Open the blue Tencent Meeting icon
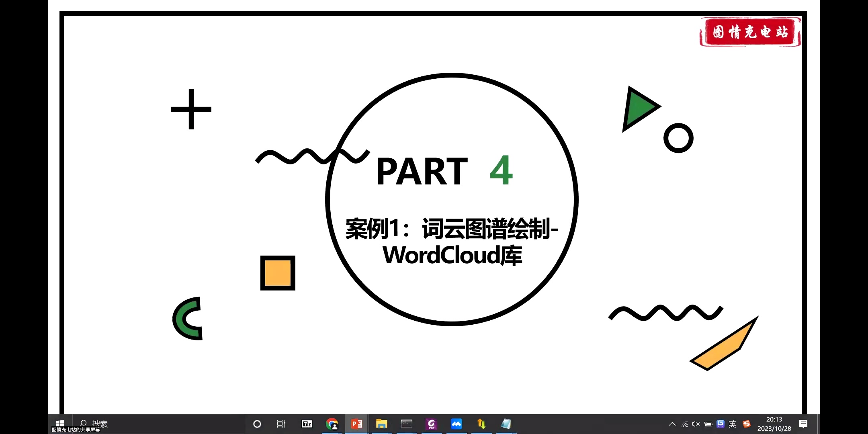The height and width of the screenshot is (434, 868). pyautogui.click(x=456, y=424)
